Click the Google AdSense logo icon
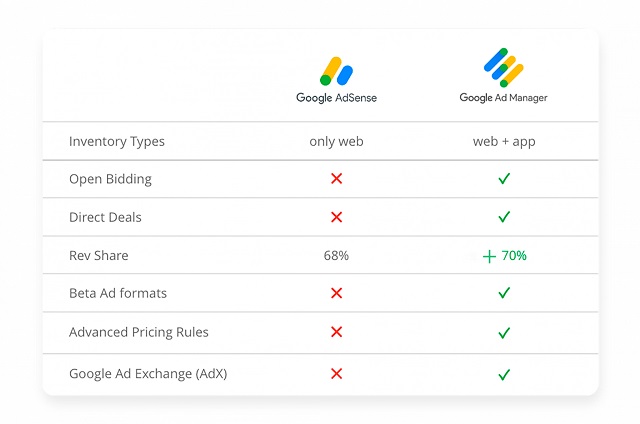The width and height of the screenshot is (640, 424). point(336,71)
